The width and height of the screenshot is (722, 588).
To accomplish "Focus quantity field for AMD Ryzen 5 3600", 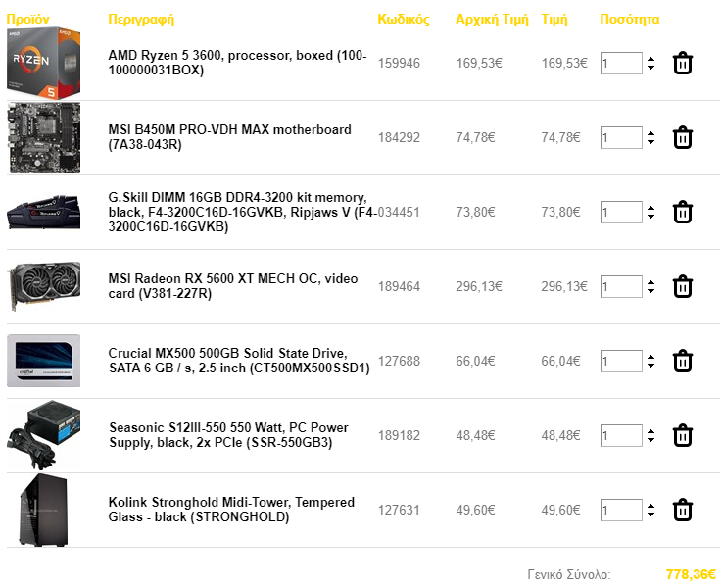I will point(621,63).
